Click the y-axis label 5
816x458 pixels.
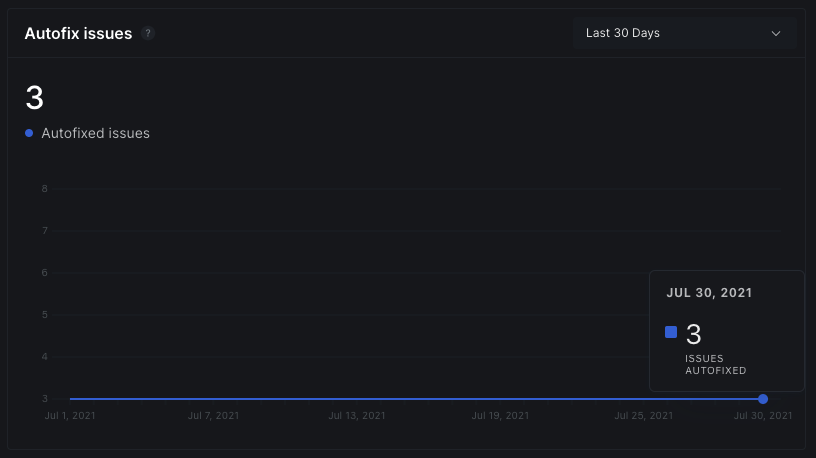[45, 315]
